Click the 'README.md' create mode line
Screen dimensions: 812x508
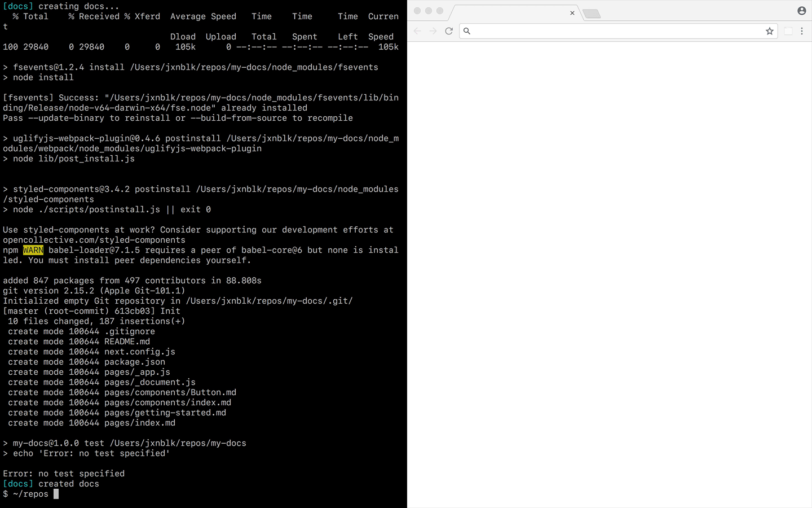click(x=79, y=341)
